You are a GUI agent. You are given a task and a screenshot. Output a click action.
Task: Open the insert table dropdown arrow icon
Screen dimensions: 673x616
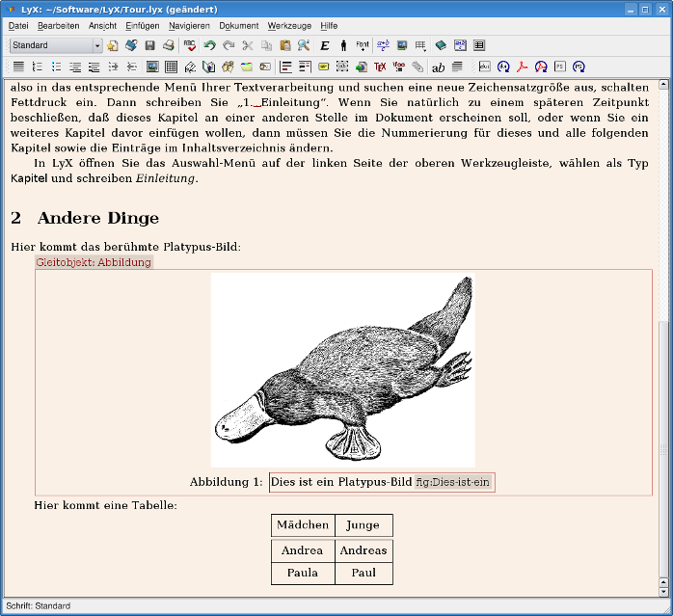[x=420, y=45]
